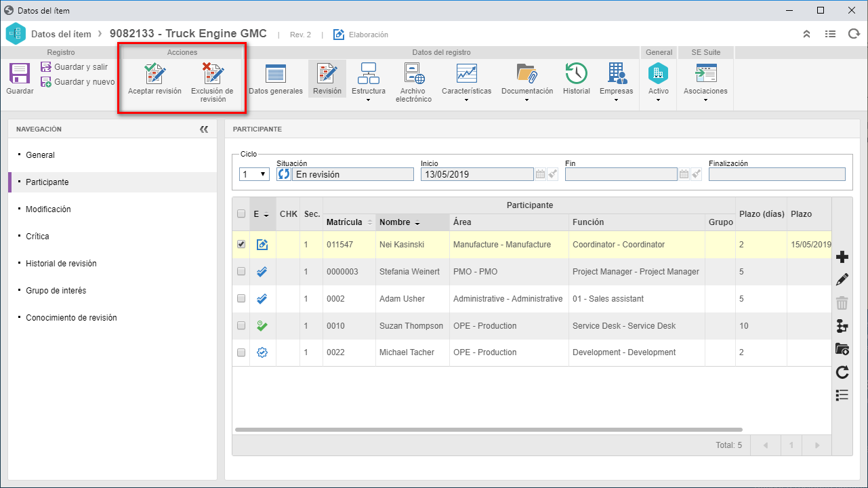Viewport: 868px width, 488px height.
Task: Toggle the select-all checkbox in table header
Action: [241, 214]
